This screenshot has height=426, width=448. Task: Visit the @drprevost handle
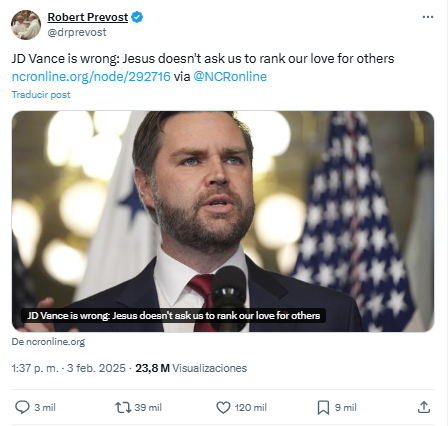click(x=77, y=32)
